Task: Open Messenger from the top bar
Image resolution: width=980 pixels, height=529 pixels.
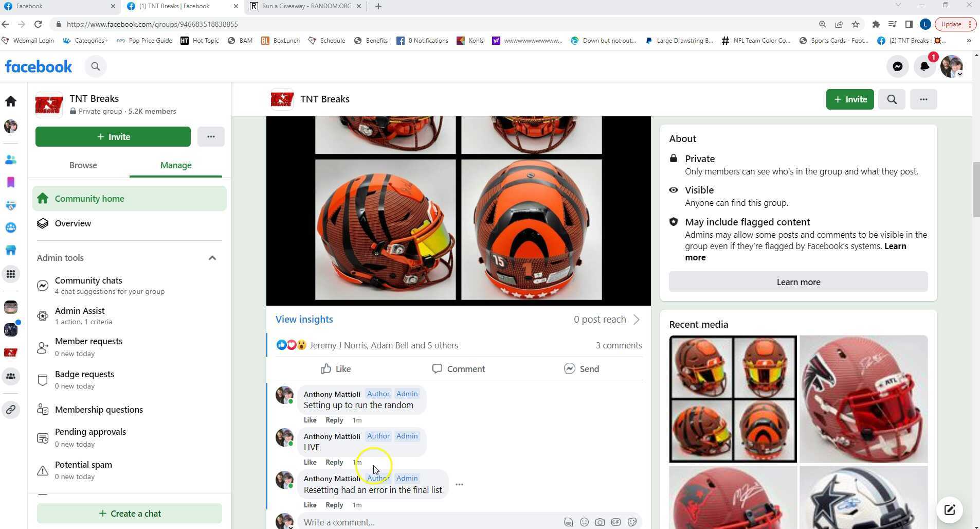Action: [x=898, y=66]
